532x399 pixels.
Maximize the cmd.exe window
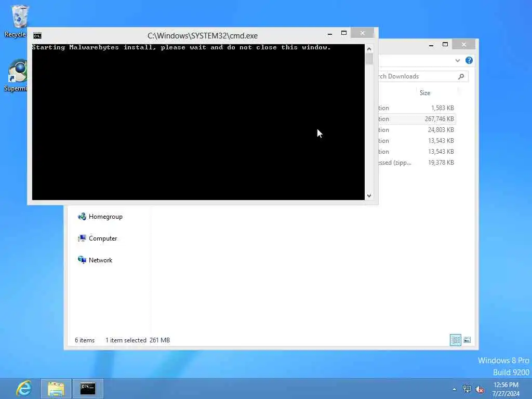pos(344,33)
